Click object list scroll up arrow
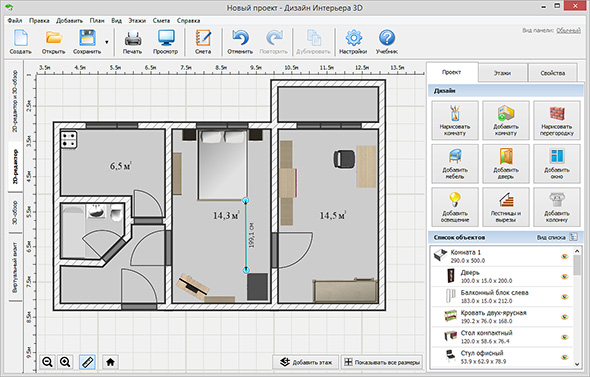This screenshot has height=377, width=590. click(x=577, y=251)
